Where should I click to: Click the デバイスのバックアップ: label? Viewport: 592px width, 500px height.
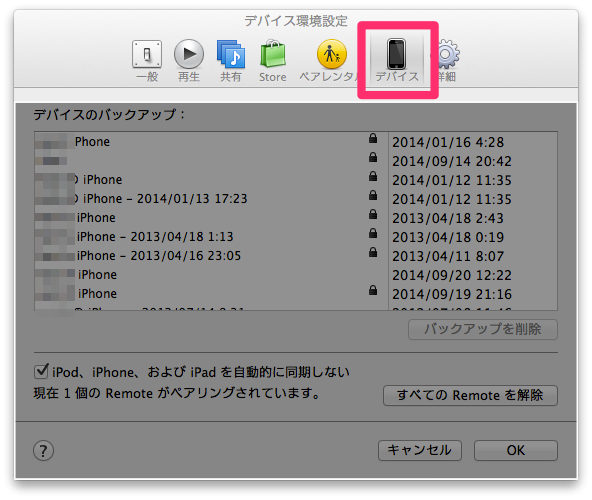tap(109, 114)
